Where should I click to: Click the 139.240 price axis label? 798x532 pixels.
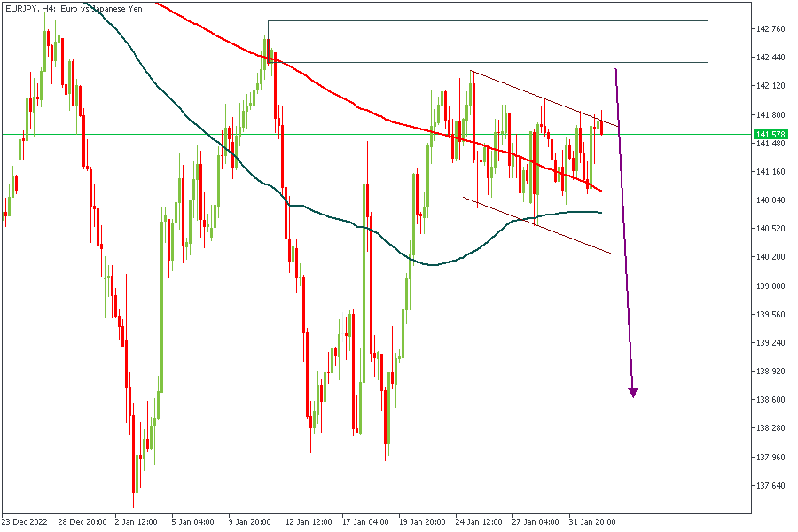tap(769, 343)
